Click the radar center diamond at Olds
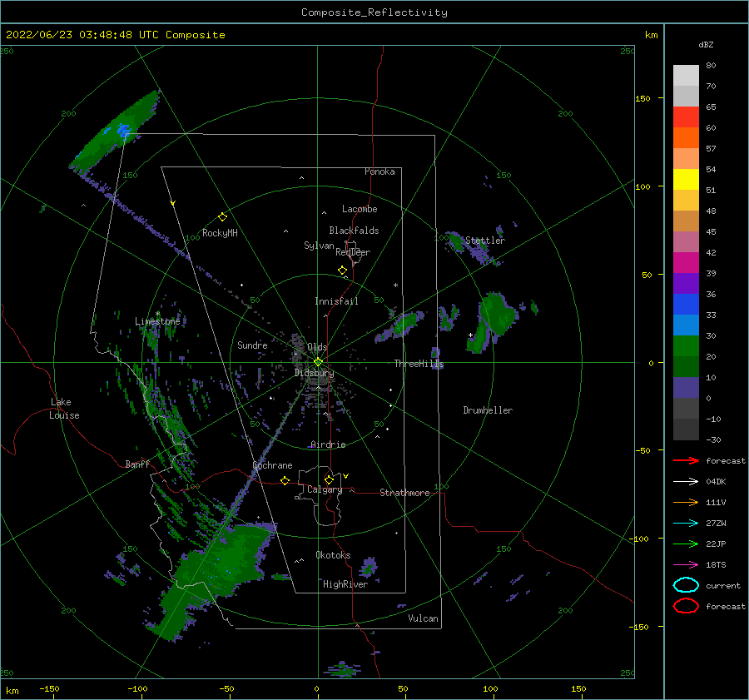Viewport: 749px width, 700px height. 318,362
